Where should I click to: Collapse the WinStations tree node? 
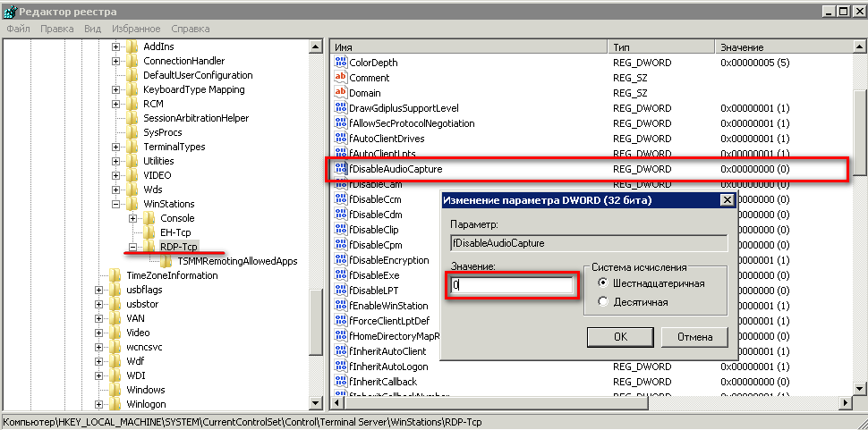[116, 204]
